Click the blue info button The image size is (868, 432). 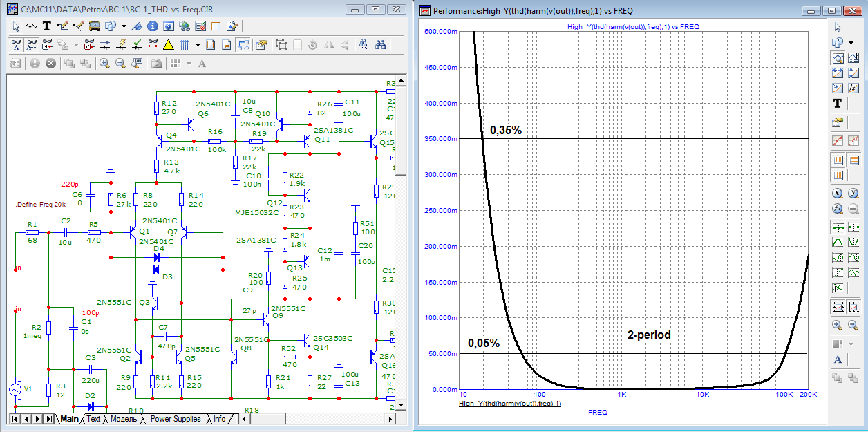(x=152, y=26)
